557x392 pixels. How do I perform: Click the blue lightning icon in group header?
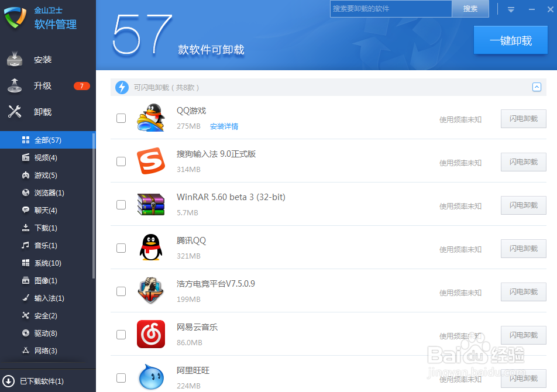[x=122, y=87]
